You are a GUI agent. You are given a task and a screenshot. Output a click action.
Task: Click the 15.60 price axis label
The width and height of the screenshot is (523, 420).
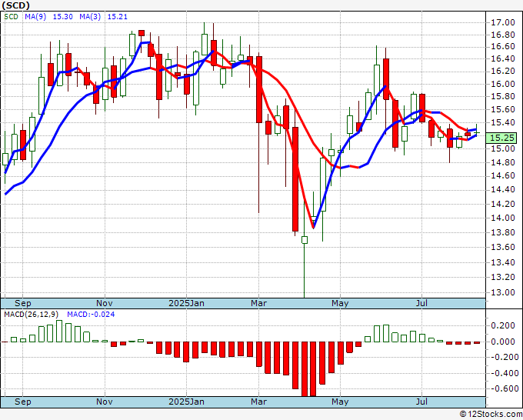(x=503, y=109)
